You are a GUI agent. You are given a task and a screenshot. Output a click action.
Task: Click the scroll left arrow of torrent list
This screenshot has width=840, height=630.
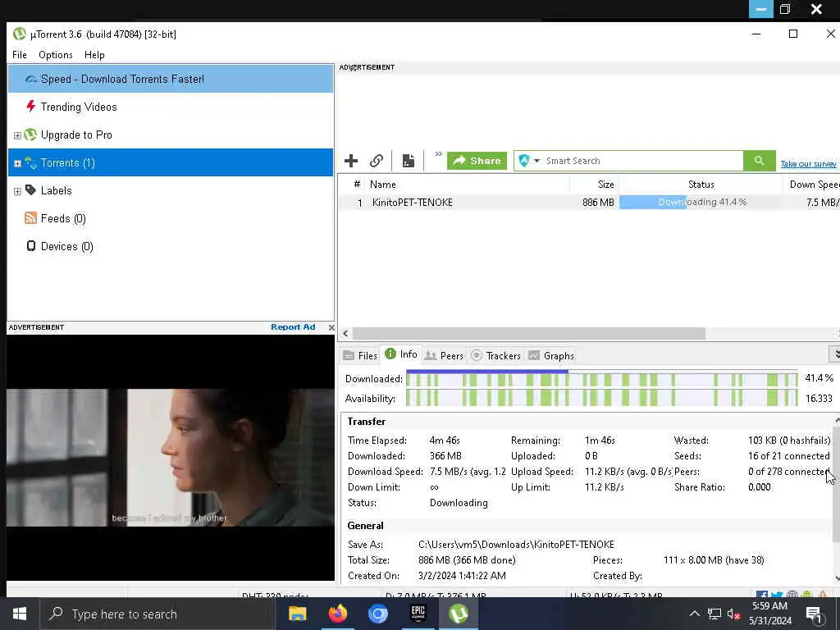[x=345, y=333]
